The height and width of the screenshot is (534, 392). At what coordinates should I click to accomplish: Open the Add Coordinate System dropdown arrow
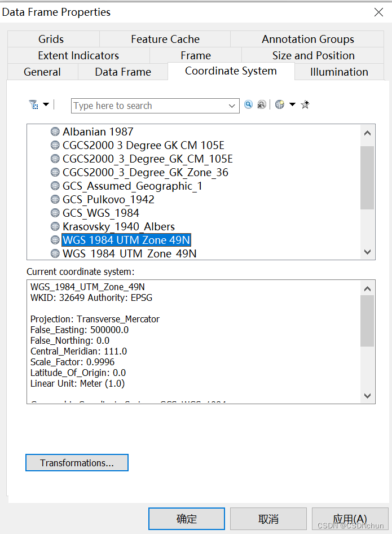click(x=292, y=104)
